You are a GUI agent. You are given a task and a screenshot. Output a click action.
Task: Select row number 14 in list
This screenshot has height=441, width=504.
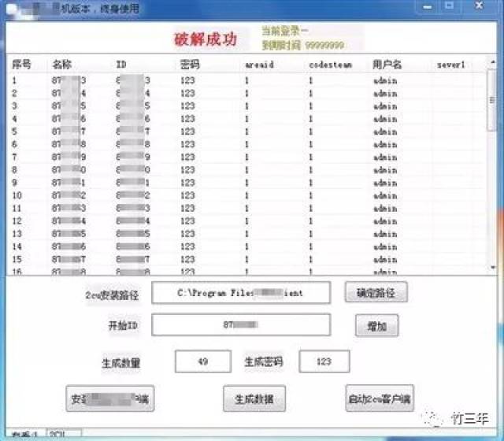point(246,246)
